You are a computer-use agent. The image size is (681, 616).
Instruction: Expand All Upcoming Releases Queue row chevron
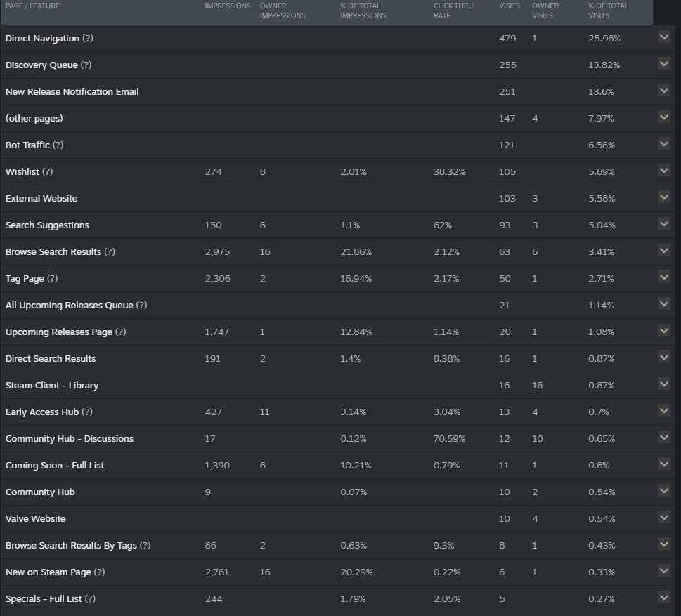(x=663, y=304)
